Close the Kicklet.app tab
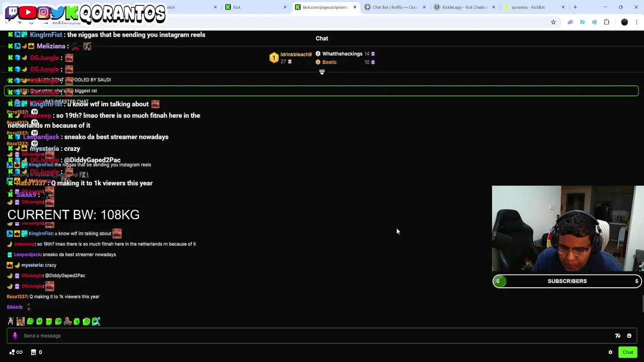 tap(494, 7)
